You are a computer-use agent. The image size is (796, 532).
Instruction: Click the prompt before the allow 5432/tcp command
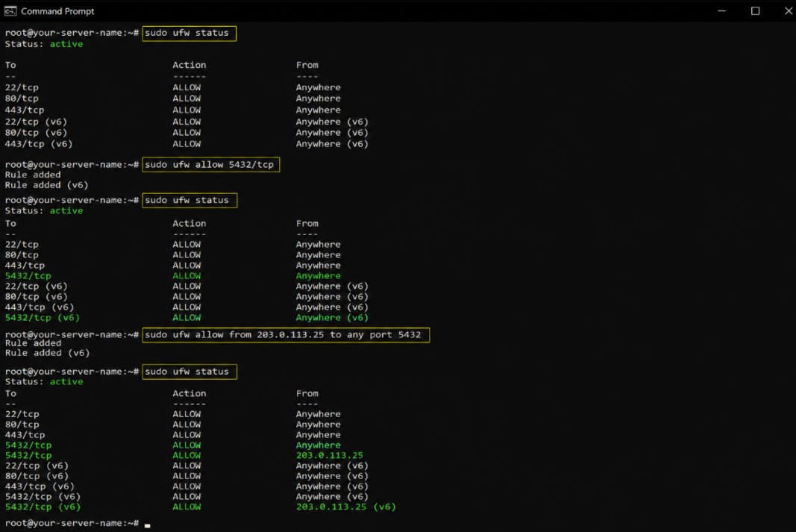tap(72, 164)
